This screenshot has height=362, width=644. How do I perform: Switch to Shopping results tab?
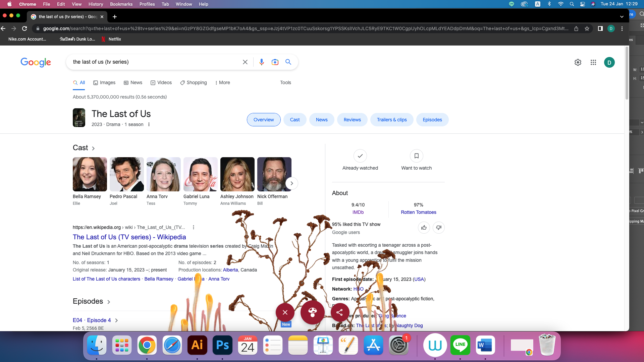click(194, 83)
